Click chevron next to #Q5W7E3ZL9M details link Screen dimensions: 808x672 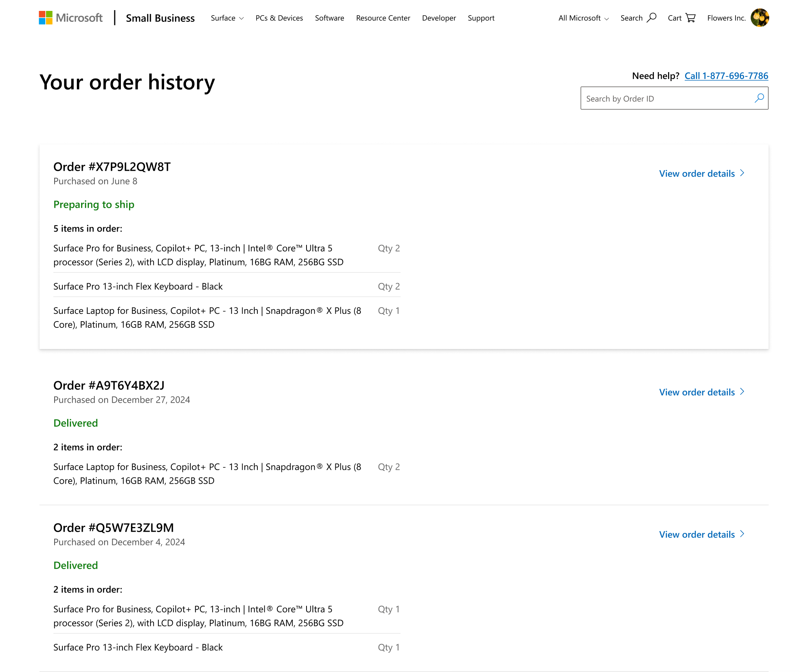pos(742,534)
